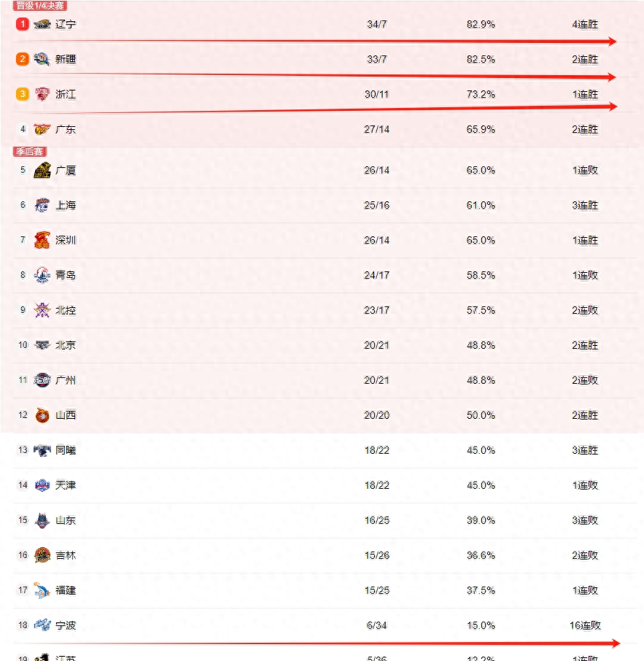
Task: Click the 青岛 team logo
Action: click(x=42, y=275)
